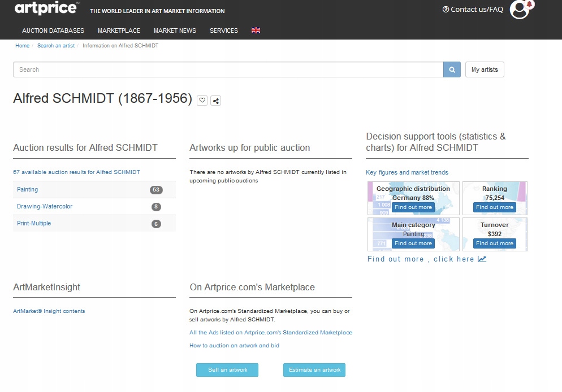This screenshot has height=392, width=562.
Task: Focus the Search input field
Action: 228,69
